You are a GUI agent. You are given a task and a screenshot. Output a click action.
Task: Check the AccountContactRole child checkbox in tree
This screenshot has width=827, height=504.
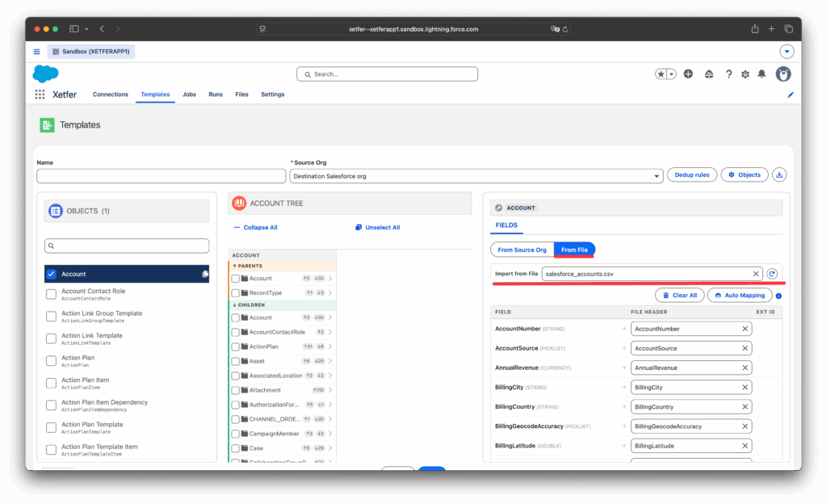[x=236, y=332]
